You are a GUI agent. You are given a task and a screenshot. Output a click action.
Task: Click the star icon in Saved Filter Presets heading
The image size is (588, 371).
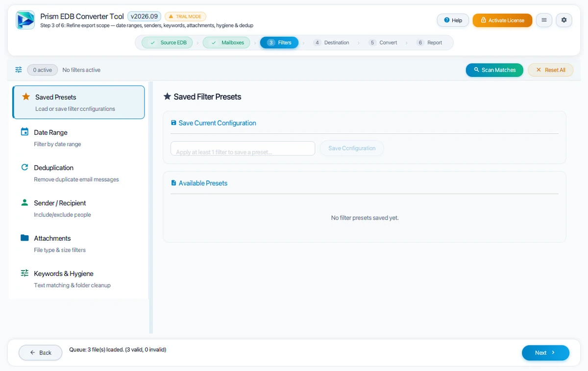[x=167, y=97]
